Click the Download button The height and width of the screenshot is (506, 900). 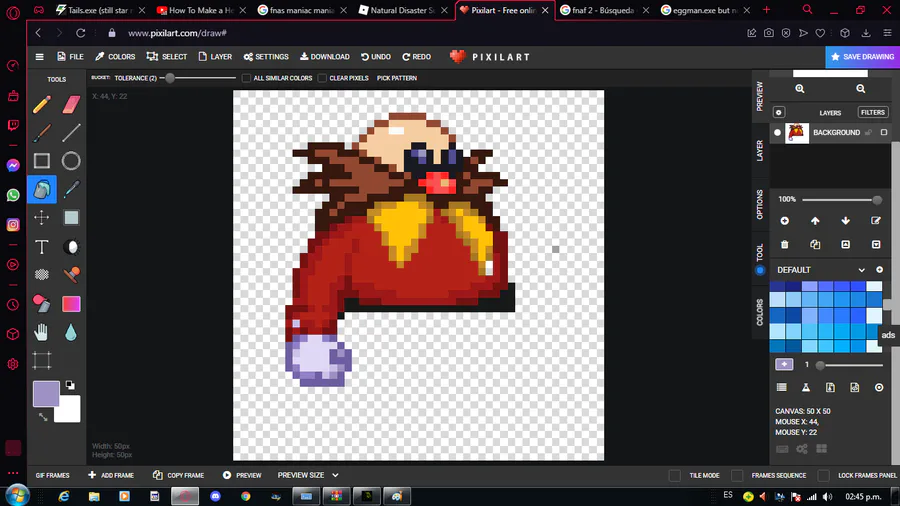[x=325, y=57]
